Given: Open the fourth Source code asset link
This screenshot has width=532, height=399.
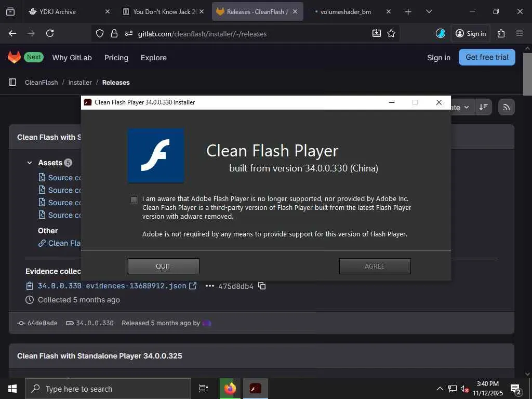Looking at the screenshot, I should (x=60, y=215).
